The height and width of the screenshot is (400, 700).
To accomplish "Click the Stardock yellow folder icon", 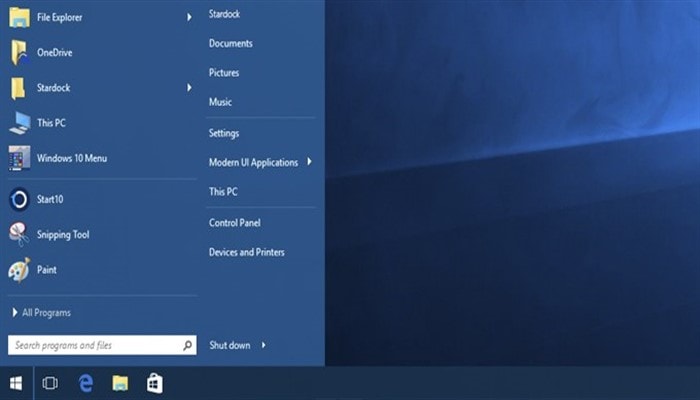I will [18, 88].
